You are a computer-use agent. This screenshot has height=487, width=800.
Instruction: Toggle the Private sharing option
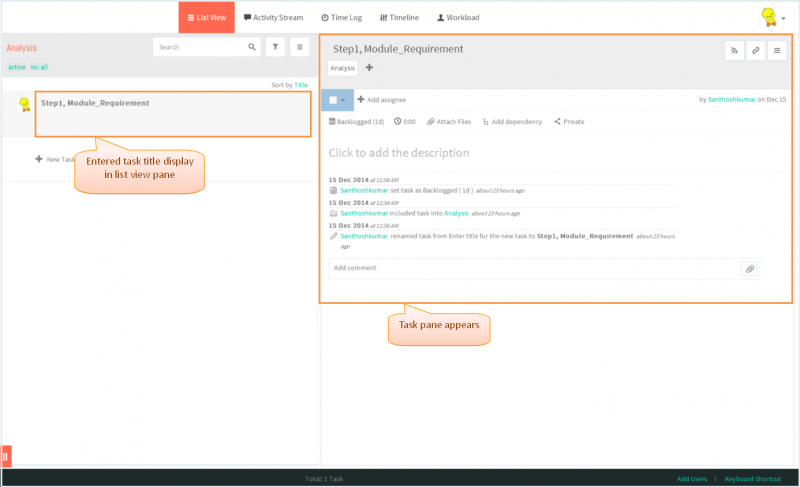569,121
